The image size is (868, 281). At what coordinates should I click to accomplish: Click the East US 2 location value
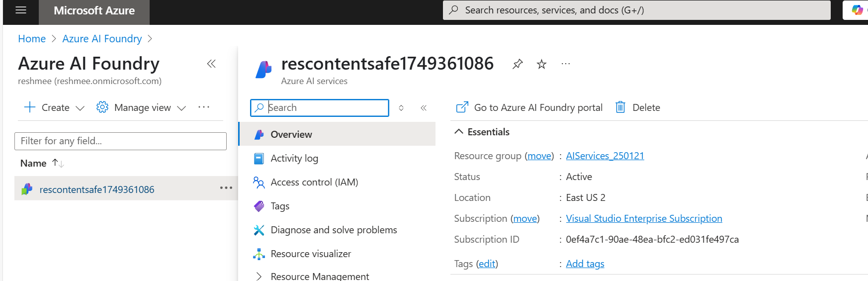pos(586,197)
